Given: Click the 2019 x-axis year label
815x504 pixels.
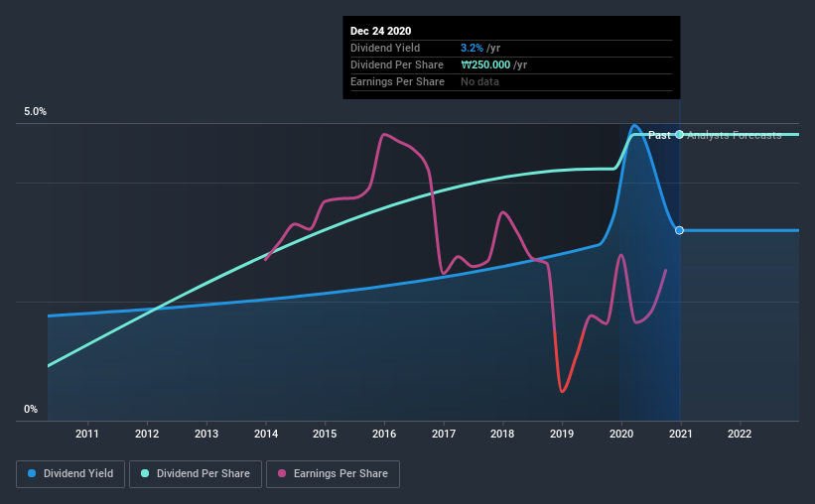Looking at the screenshot, I should pos(562,434).
